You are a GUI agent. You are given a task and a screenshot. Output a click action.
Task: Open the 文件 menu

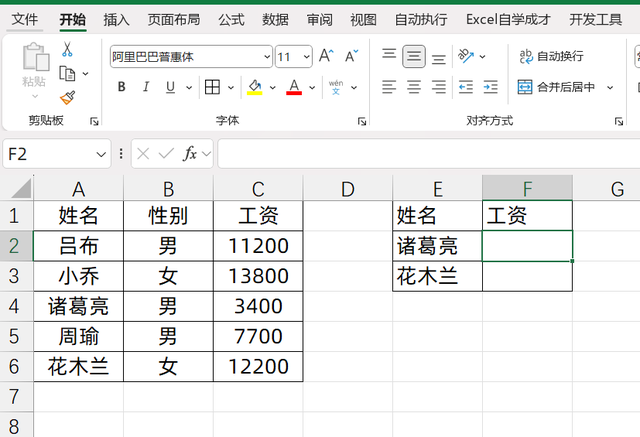(25, 19)
